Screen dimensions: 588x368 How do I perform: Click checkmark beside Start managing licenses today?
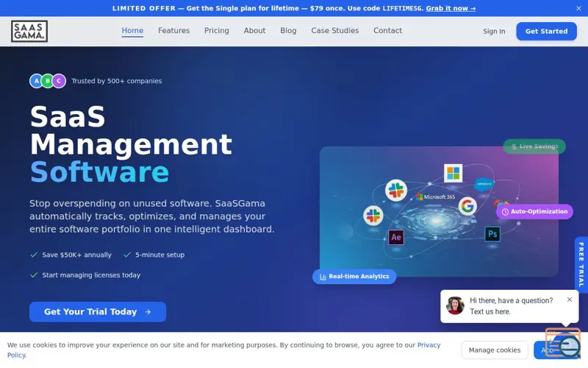pos(34,275)
